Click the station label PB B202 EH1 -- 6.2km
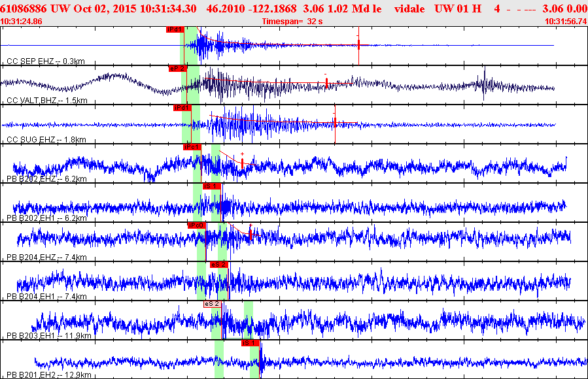Screen dimensions: 588x379 click(x=46, y=218)
